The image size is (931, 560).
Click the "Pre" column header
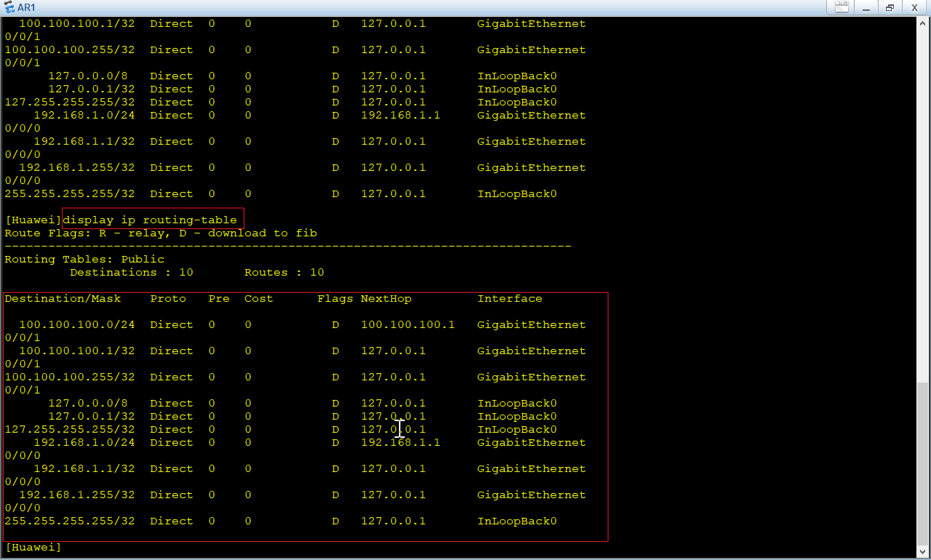click(x=219, y=298)
